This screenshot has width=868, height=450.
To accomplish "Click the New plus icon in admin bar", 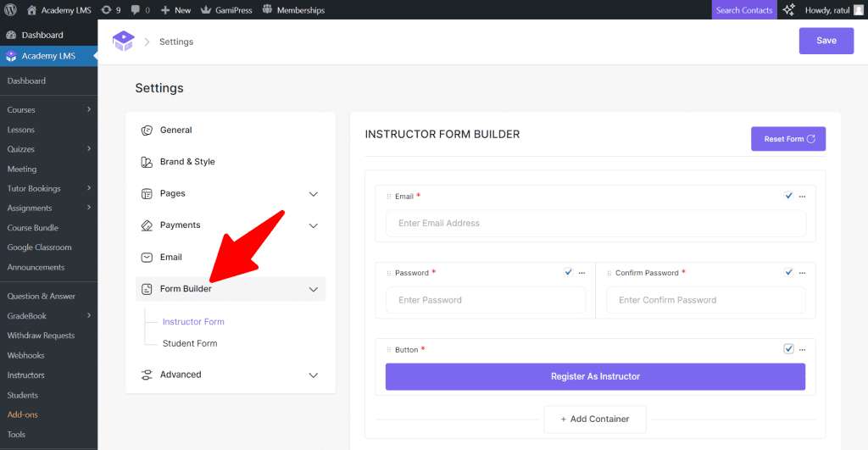I will tap(165, 10).
